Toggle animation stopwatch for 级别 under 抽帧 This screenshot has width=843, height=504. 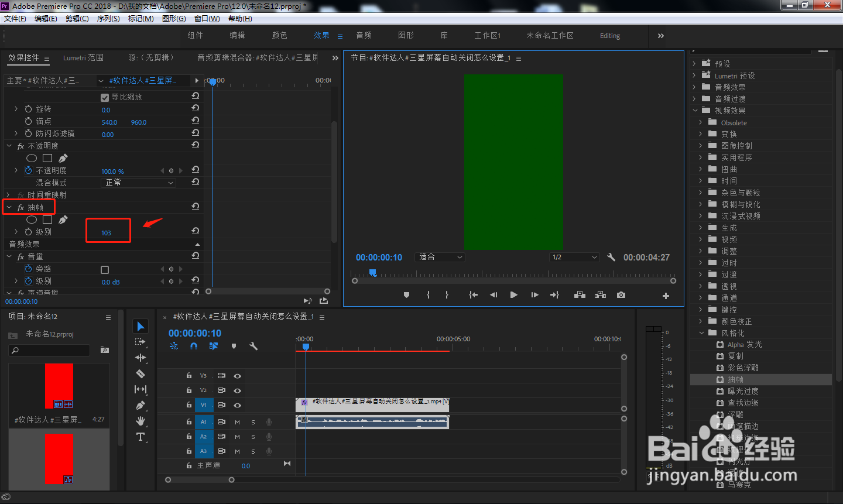[28, 232]
